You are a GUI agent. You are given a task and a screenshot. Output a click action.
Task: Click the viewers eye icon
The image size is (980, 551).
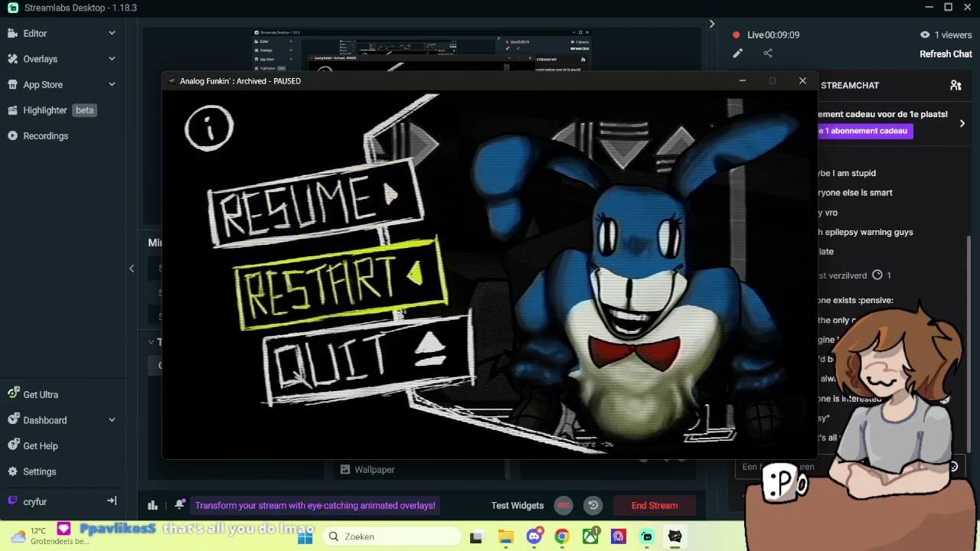click(x=925, y=34)
